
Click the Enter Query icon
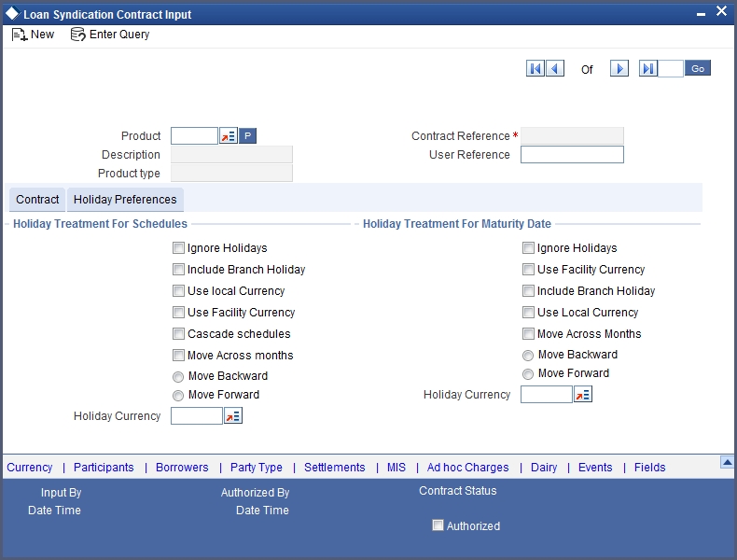(77, 35)
